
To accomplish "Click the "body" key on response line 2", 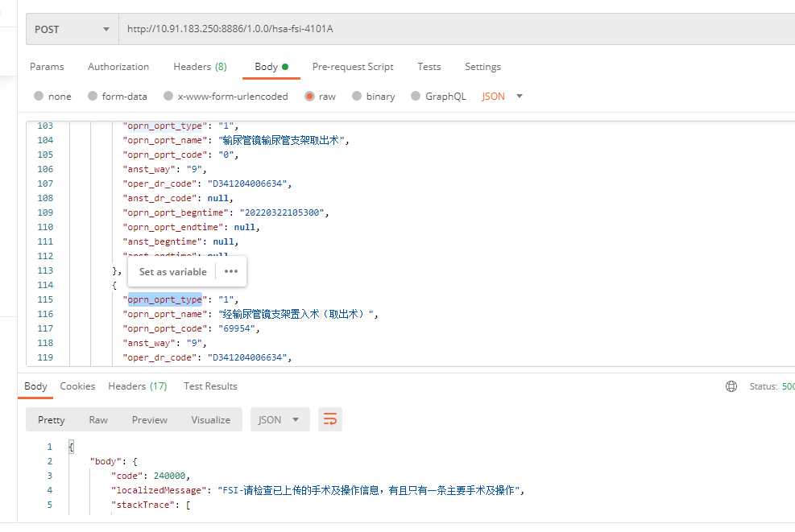I will tap(106, 461).
